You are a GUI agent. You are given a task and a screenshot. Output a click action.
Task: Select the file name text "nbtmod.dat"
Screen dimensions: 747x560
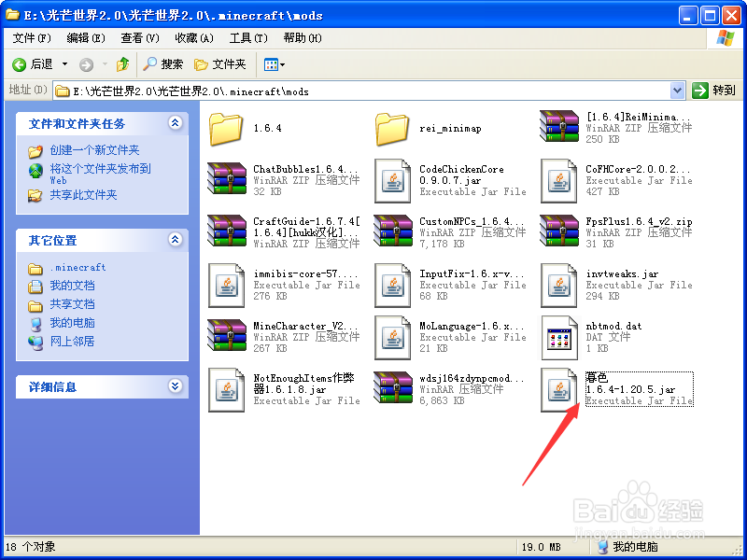[613, 326]
